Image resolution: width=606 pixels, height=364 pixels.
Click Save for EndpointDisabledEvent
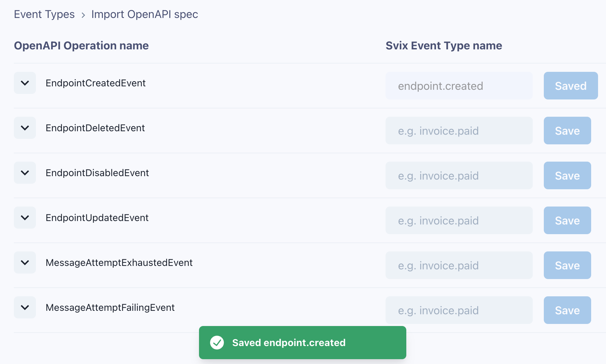pyautogui.click(x=567, y=175)
